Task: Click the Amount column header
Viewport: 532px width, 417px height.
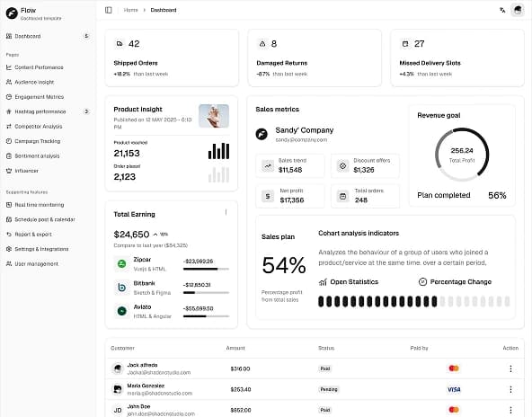Action: click(235, 348)
